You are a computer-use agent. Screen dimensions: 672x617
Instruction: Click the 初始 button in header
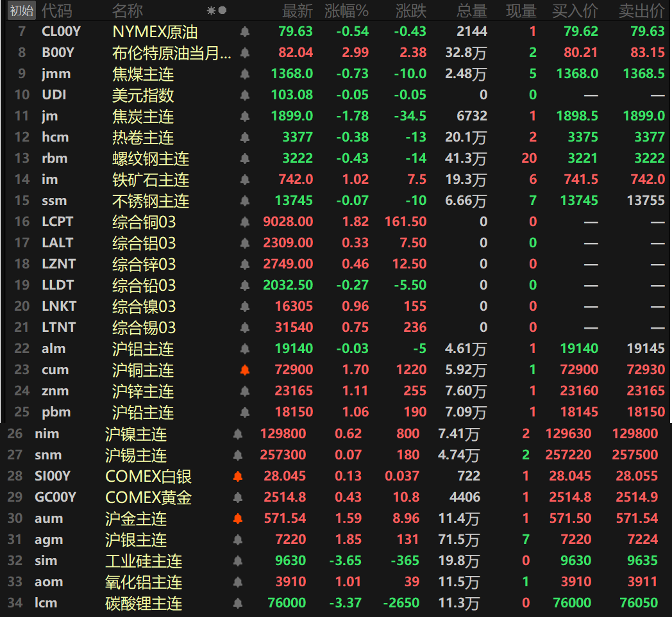point(22,10)
